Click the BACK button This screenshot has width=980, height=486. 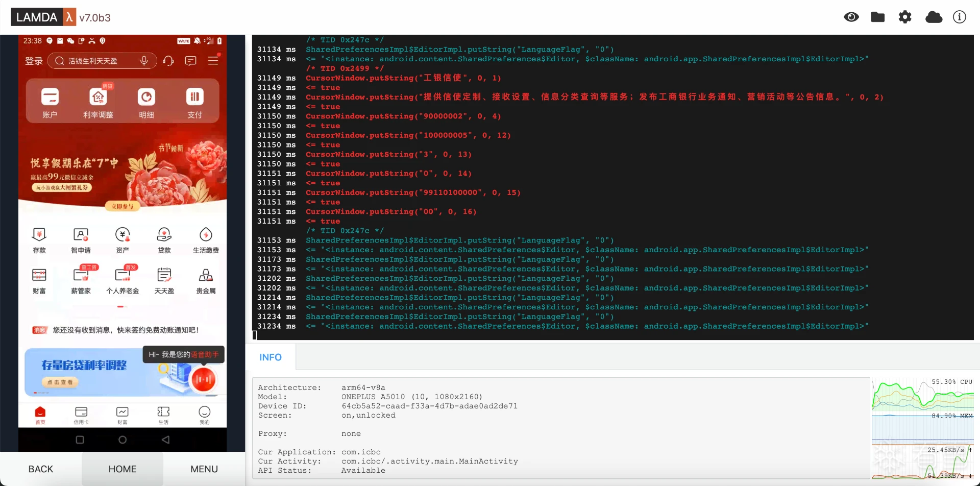[x=41, y=469]
